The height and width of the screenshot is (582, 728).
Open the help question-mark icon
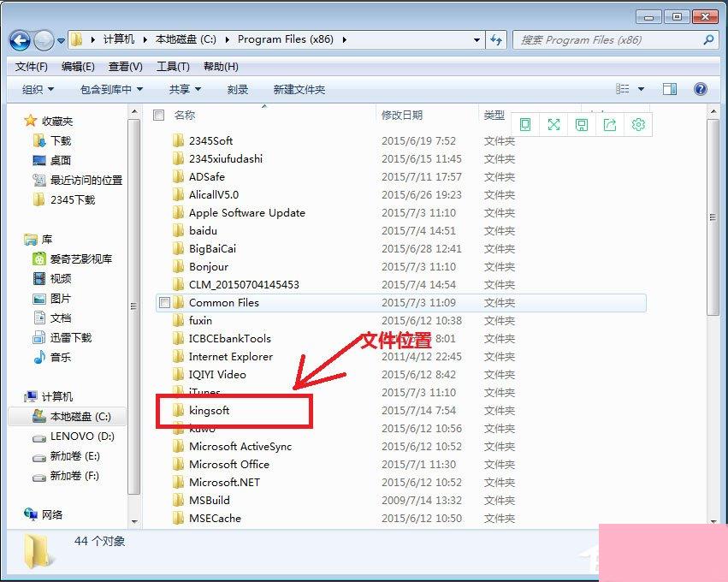[x=701, y=89]
